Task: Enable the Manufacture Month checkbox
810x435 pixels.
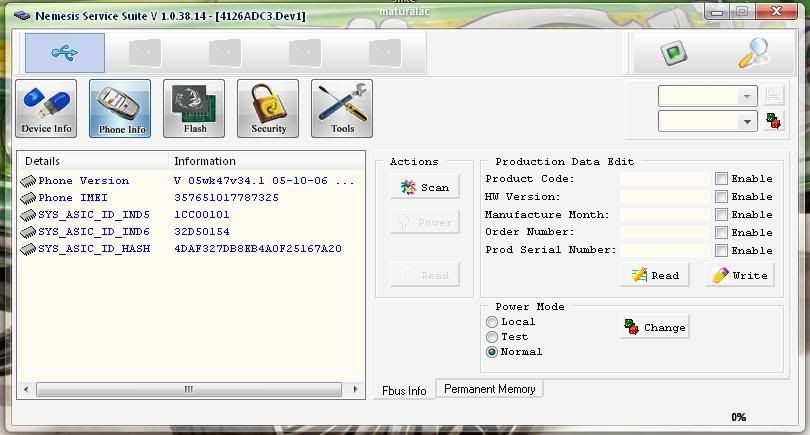Action: [x=721, y=214]
